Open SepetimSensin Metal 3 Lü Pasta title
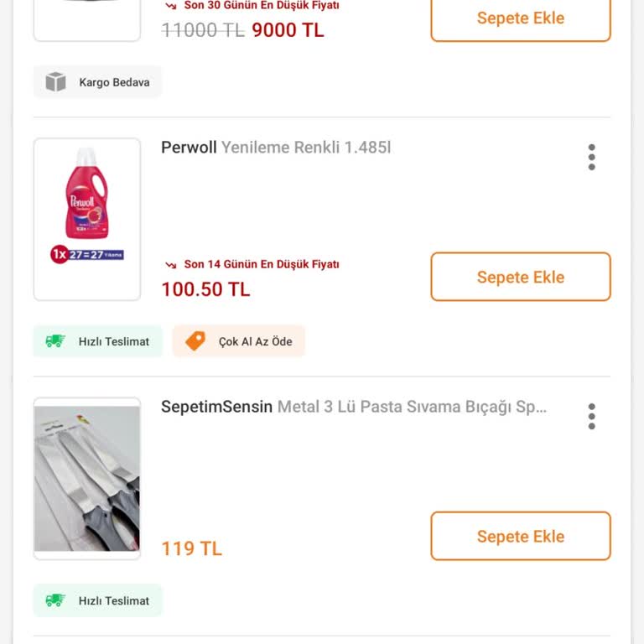Image resolution: width=644 pixels, height=644 pixels. click(x=353, y=407)
